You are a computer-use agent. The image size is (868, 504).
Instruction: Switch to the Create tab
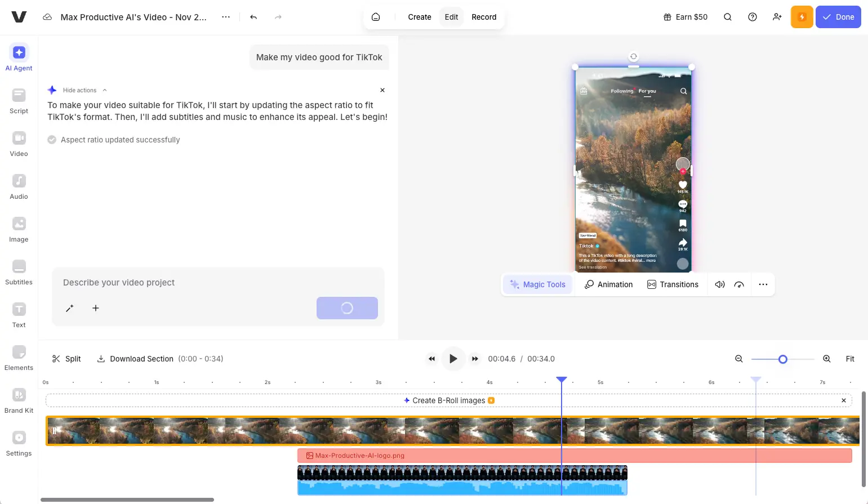click(x=419, y=17)
